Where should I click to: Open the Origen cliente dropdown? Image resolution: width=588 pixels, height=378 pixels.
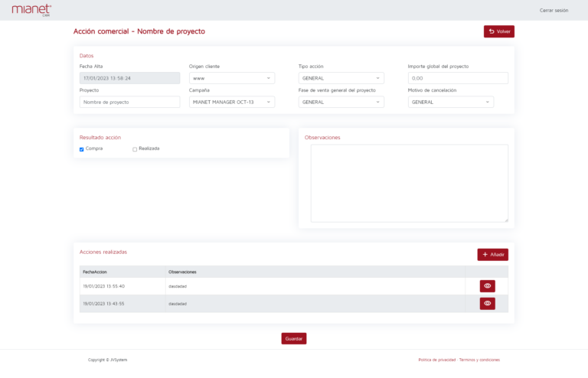click(x=231, y=78)
